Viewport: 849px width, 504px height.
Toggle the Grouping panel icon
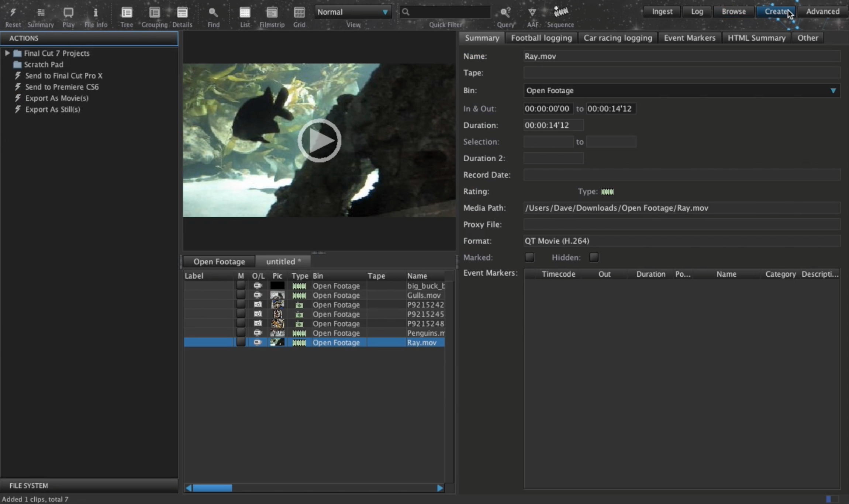pyautogui.click(x=154, y=13)
